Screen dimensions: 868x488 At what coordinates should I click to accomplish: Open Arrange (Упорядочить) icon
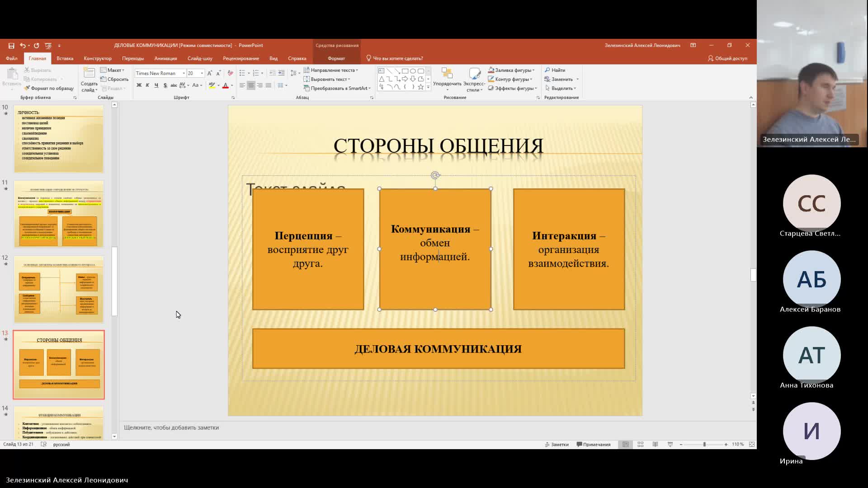coord(447,74)
